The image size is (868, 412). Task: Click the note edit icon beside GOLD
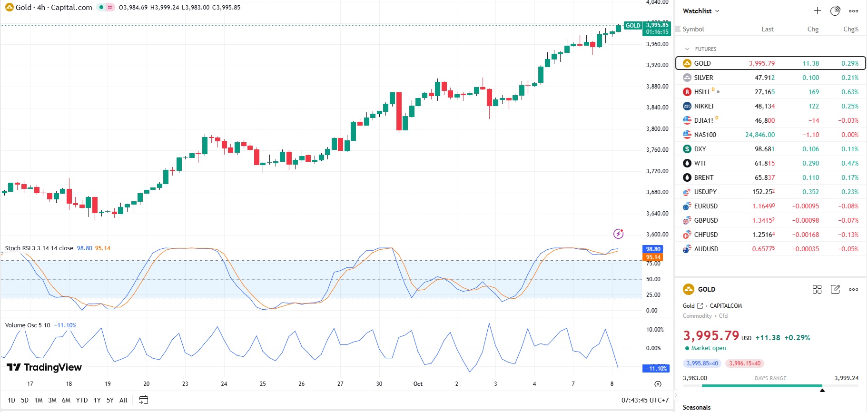pyautogui.click(x=835, y=289)
